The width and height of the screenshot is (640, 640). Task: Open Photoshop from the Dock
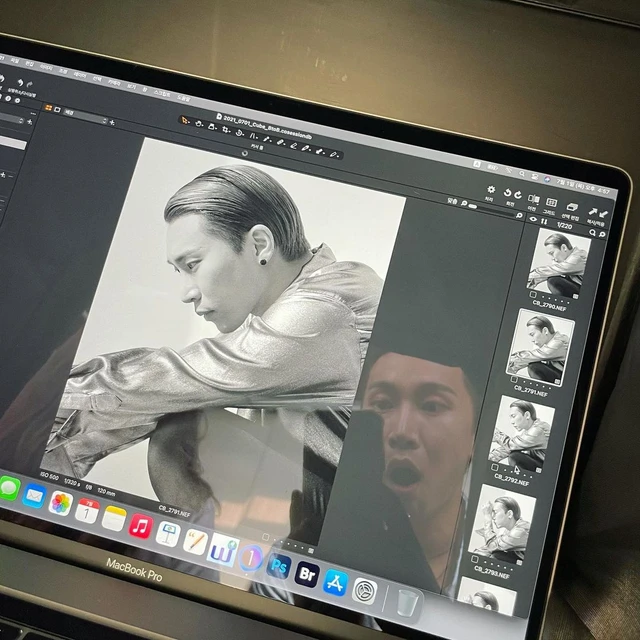point(279,566)
